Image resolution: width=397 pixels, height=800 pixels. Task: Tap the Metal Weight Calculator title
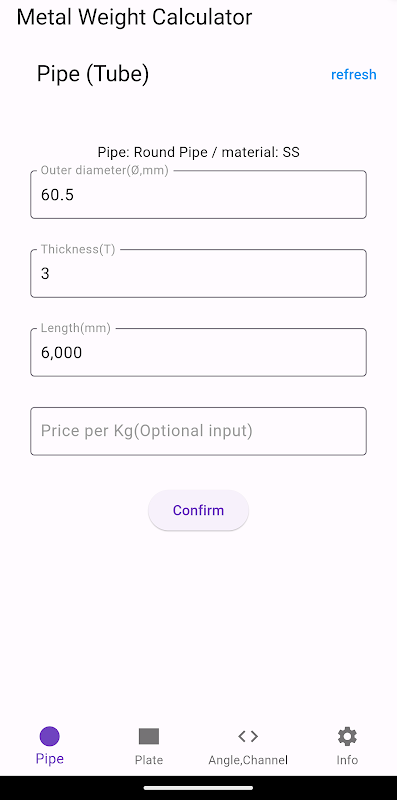(x=134, y=17)
